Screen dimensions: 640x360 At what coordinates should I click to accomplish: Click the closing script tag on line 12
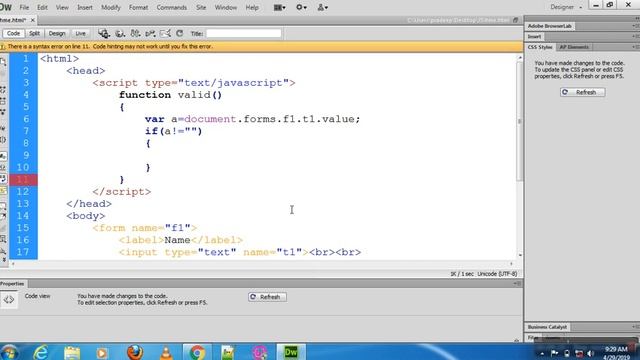pyautogui.click(x=121, y=192)
